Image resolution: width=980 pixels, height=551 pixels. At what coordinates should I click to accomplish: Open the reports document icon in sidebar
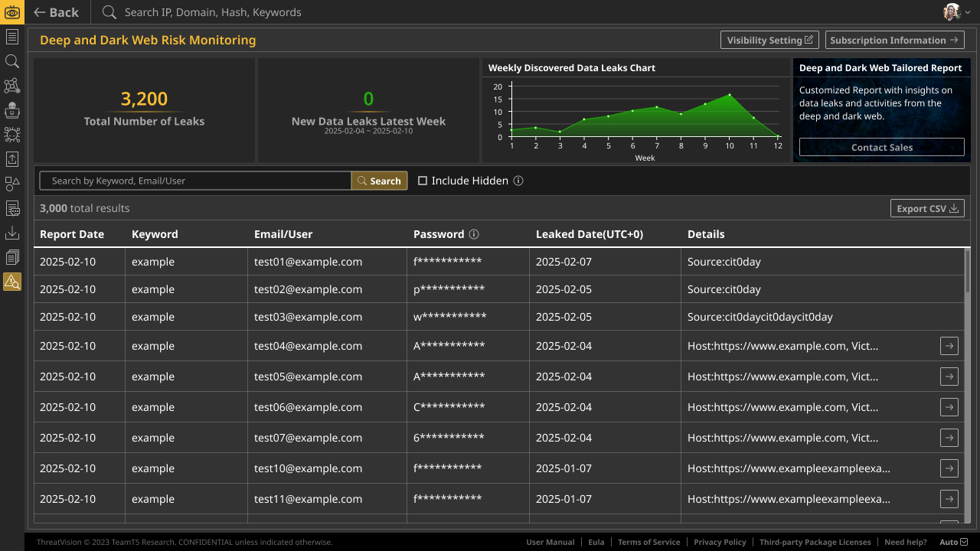[x=11, y=37]
